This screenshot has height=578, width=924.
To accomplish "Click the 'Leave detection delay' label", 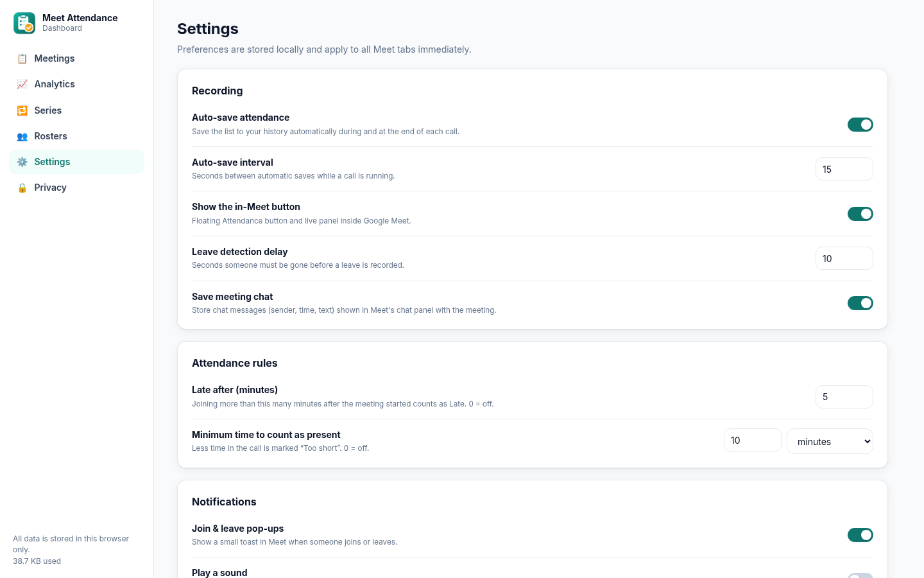I will (x=240, y=252).
